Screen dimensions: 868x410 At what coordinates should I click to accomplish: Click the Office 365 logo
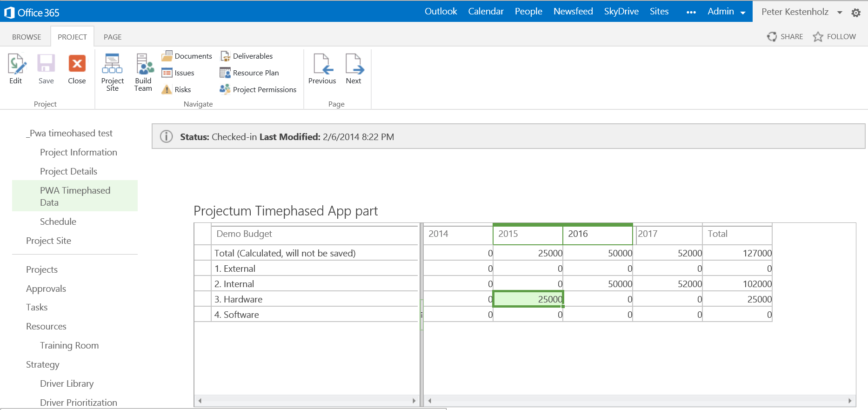32,12
